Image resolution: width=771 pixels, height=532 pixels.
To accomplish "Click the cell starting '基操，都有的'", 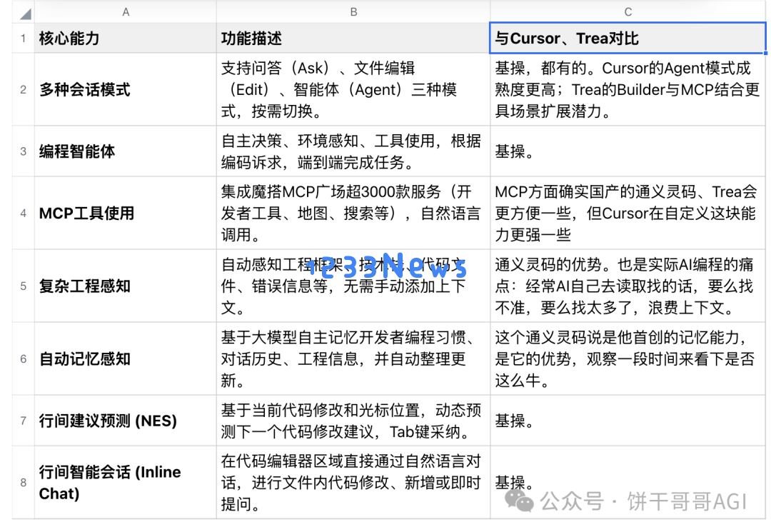I will pyautogui.click(x=628, y=89).
